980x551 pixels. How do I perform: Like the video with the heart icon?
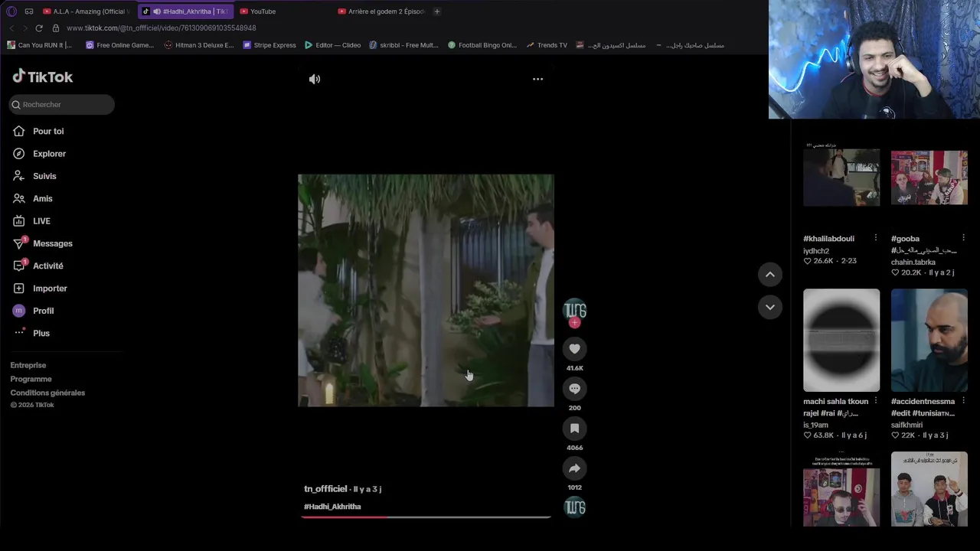click(x=574, y=349)
